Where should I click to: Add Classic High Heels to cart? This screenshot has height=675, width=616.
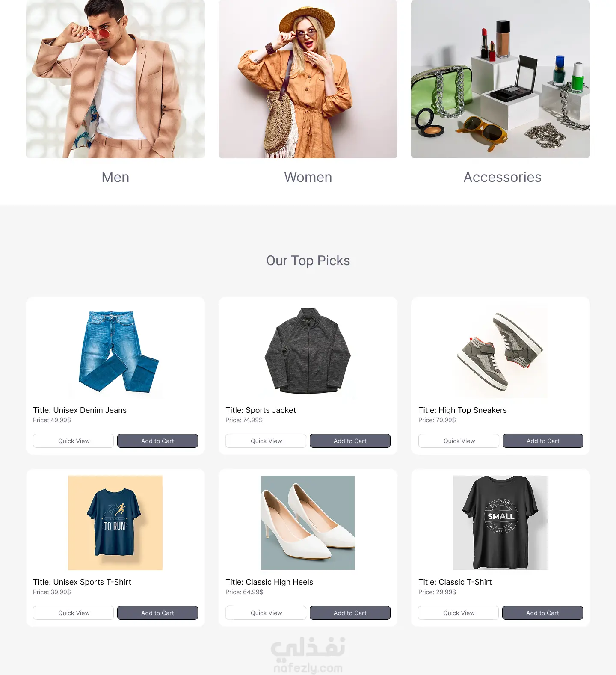(x=350, y=613)
